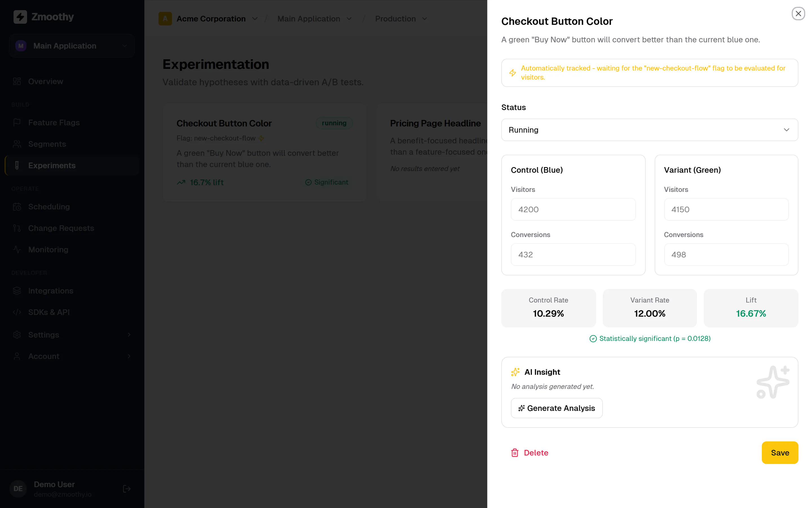Click the Account person icon
The image size is (812, 508).
click(x=17, y=356)
